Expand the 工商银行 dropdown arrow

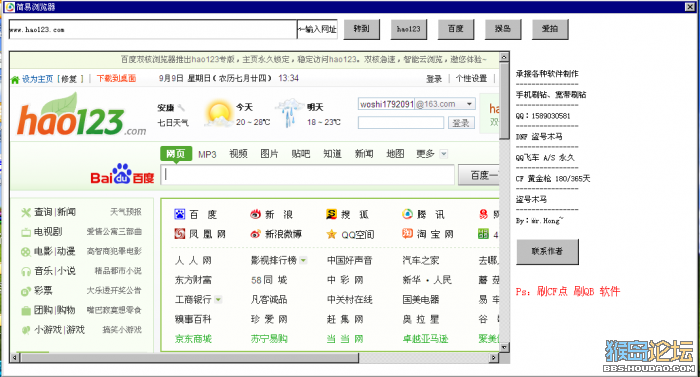tap(218, 299)
